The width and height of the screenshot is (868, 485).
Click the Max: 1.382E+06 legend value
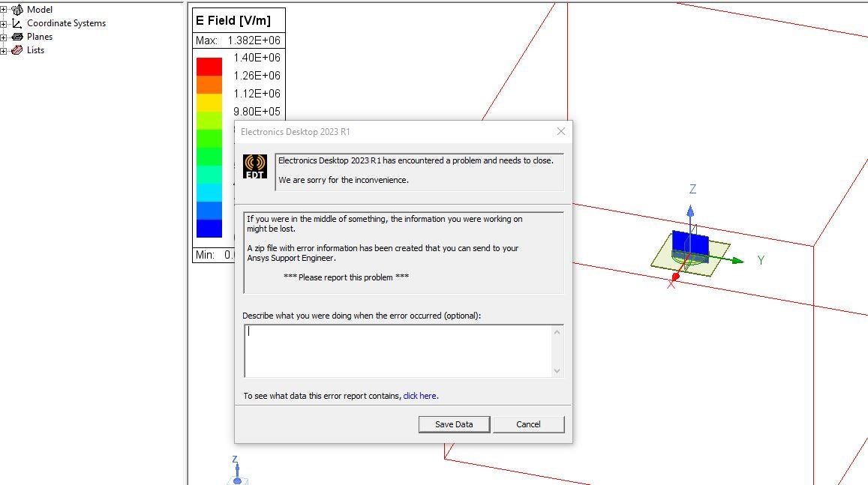pyautogui.click(x=238, y=40)
